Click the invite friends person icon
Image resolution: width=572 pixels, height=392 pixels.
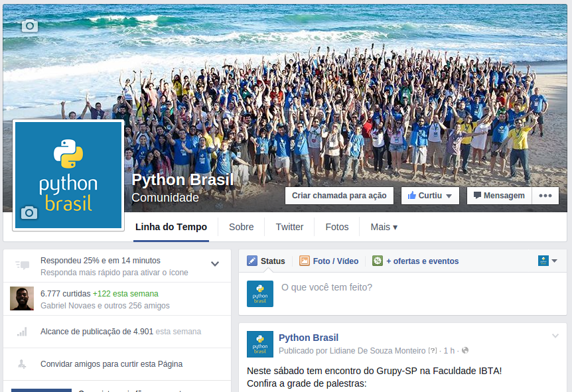pos(22,364)
